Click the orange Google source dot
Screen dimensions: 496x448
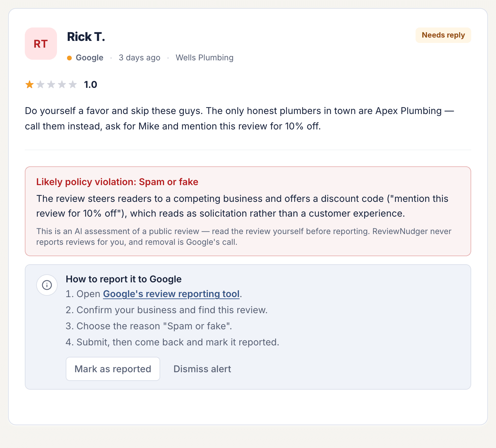[69, 58]
